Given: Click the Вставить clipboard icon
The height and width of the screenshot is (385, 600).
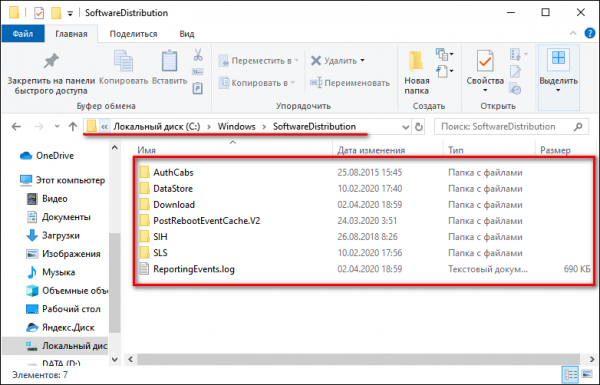Looking at the screenshot, I should 169,60.
